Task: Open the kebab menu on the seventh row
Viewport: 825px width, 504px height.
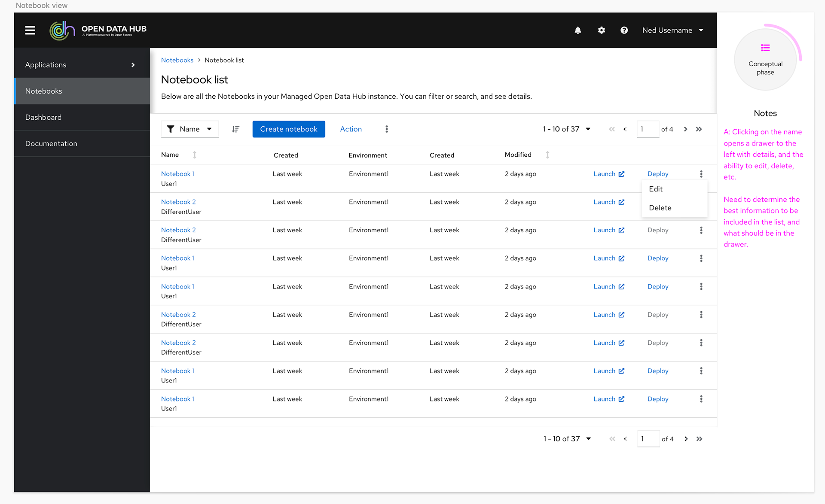Action: tap(701, 343)
